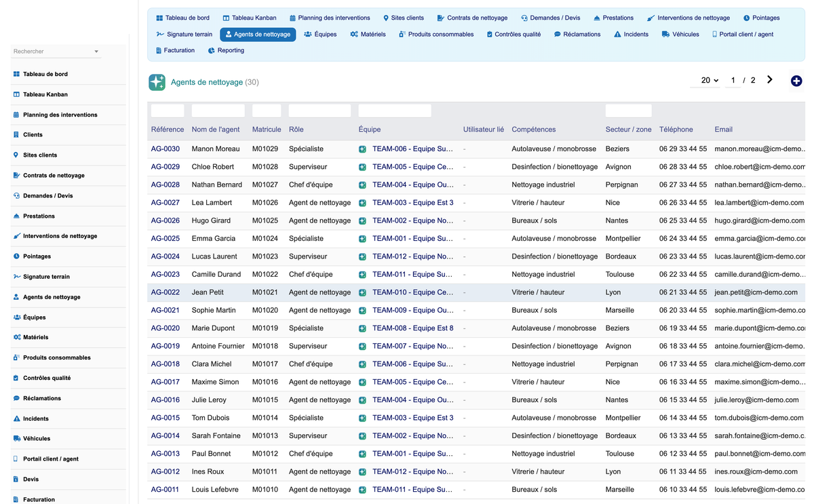The height and width of the screenshot is (504, 814).
Task: Select the active Agents de nettoyage tab
Action: [258, 34]
